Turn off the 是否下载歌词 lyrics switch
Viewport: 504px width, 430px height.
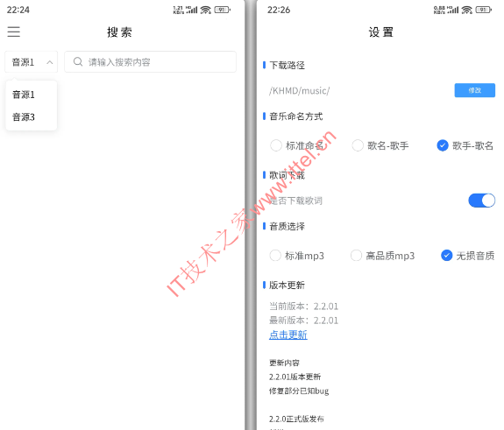point(481,201)
